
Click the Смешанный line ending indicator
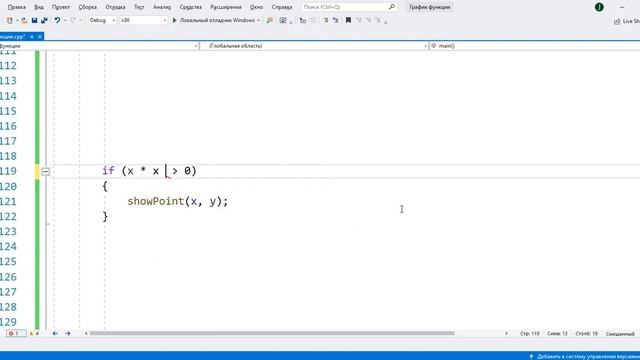click(620, 334)
